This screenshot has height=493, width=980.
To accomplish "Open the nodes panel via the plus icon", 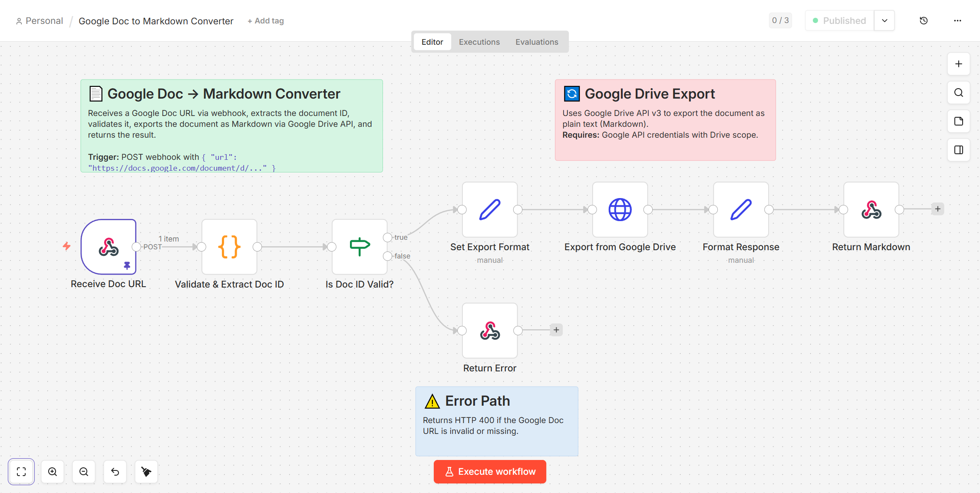I will click(959, 64).
